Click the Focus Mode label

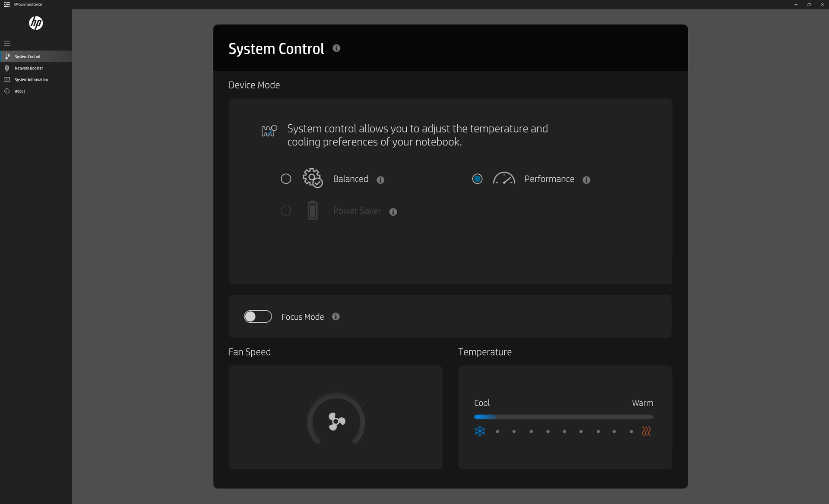tap(303, 317)
